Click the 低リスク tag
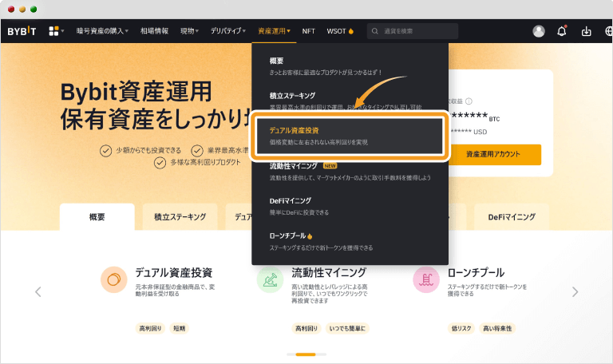Viewport: 613px width, 364px height. pyautogui.click(x=461, y=328)
